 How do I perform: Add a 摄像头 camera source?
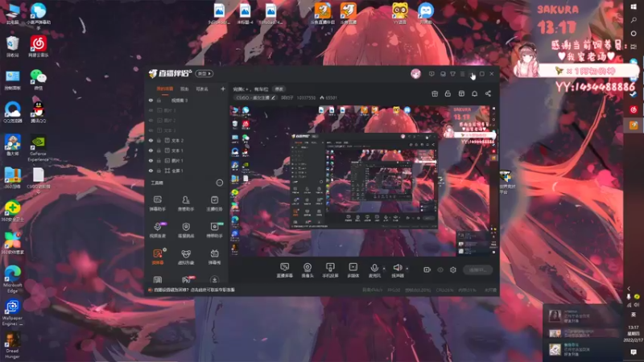tap(308, 270)
